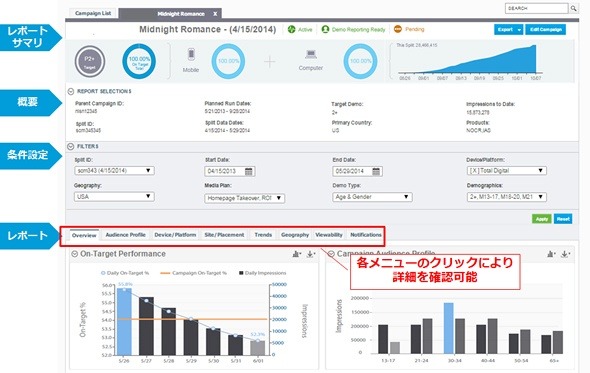590x373 pixels.
Task: Switch to the Campaign List tab
Action: (x=93, y=13)
